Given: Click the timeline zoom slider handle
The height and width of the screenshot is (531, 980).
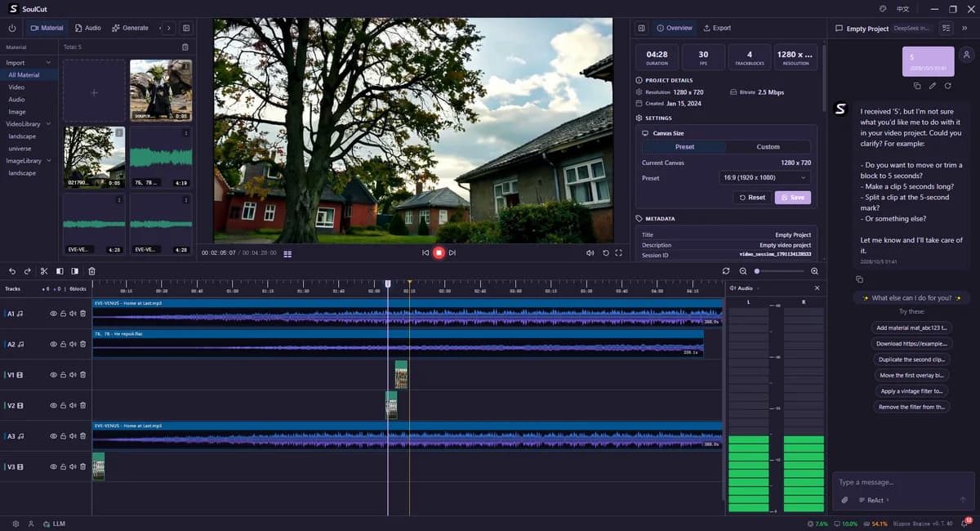Looking at the screenshot, I should [x=757, y=271].
